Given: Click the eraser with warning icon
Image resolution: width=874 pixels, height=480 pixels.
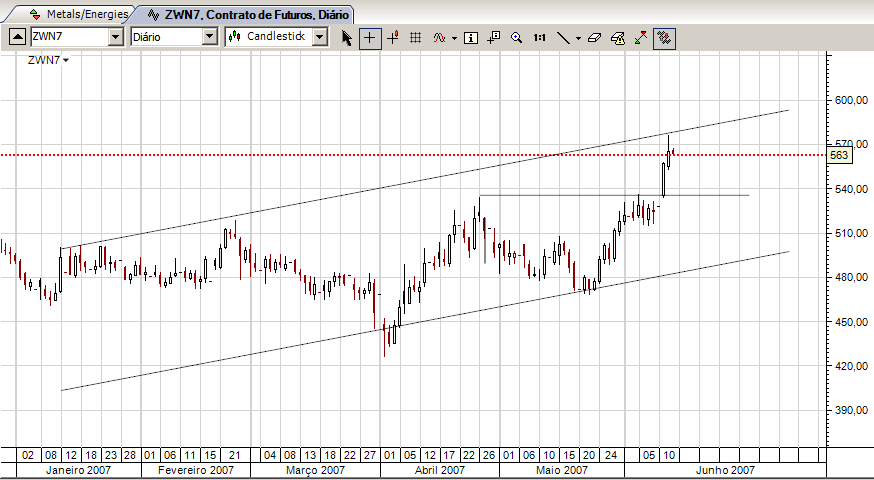Looking at the screenshot, I should click(x=618, y=38).
